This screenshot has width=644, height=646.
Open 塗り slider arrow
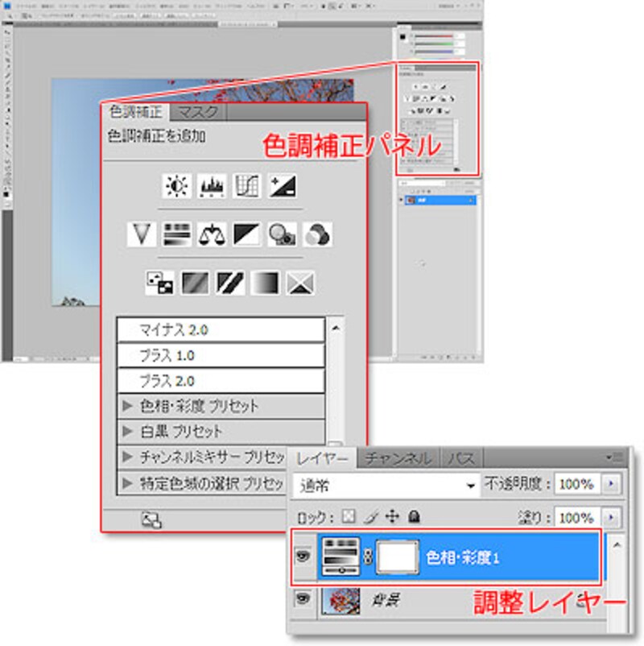coord(611,517)
